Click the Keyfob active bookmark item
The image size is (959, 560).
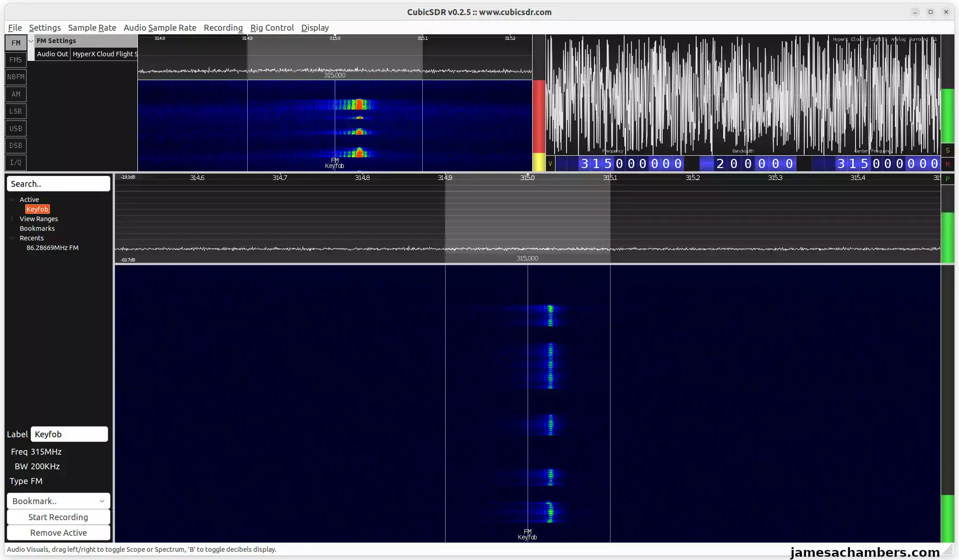37,209
